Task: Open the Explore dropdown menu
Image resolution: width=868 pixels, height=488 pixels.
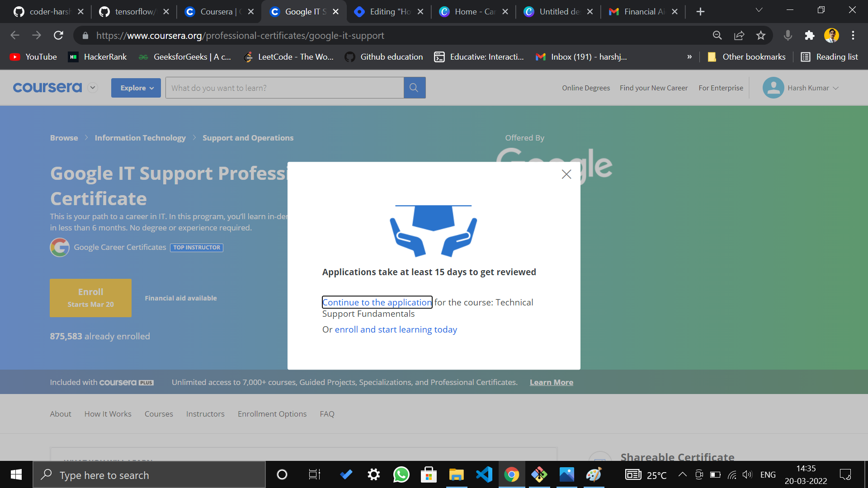Action: (x=136, y=88)
